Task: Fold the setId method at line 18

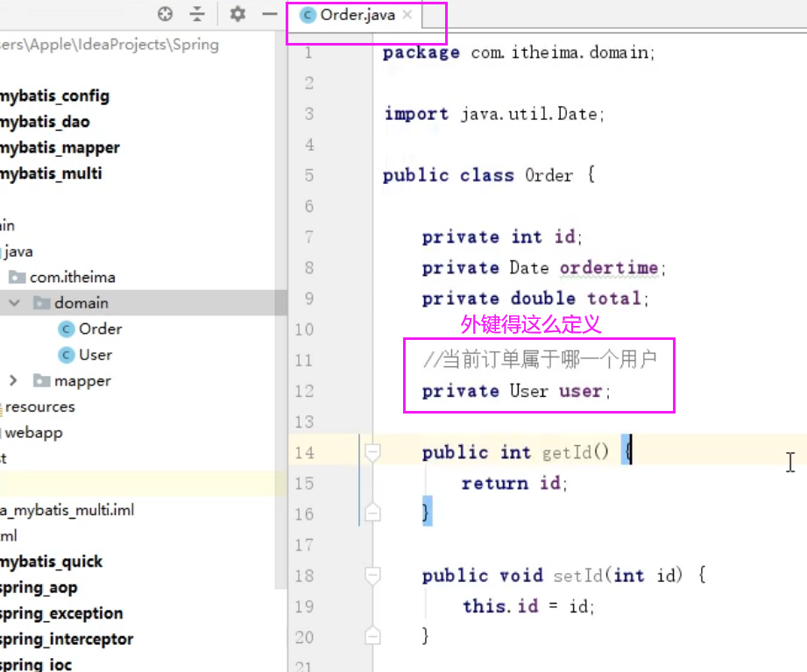Action: click(372, 576)
